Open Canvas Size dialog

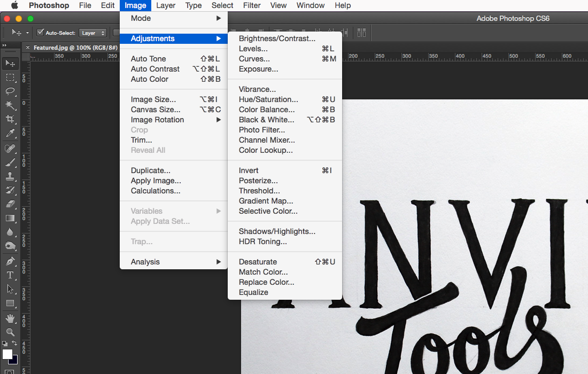click(174, 110)
